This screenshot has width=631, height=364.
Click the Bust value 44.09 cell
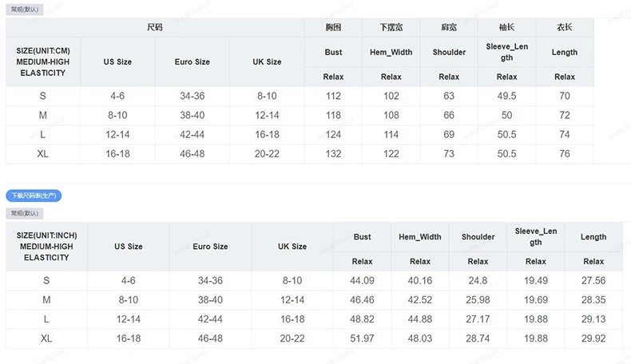coord(362,280)
